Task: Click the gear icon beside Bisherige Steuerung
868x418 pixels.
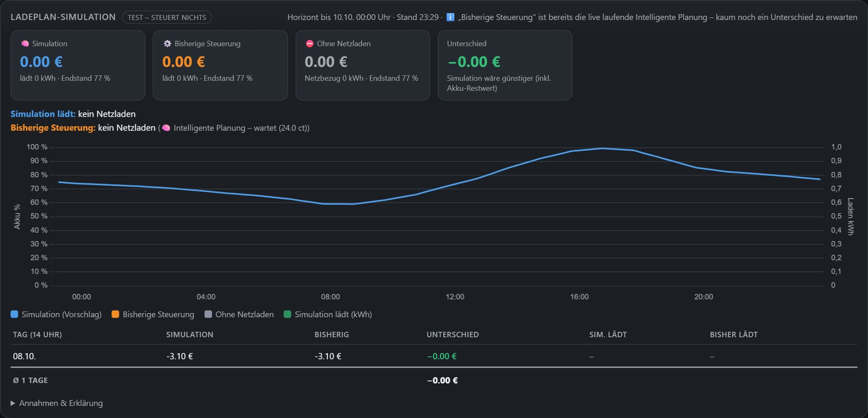Action: point(167,43)
